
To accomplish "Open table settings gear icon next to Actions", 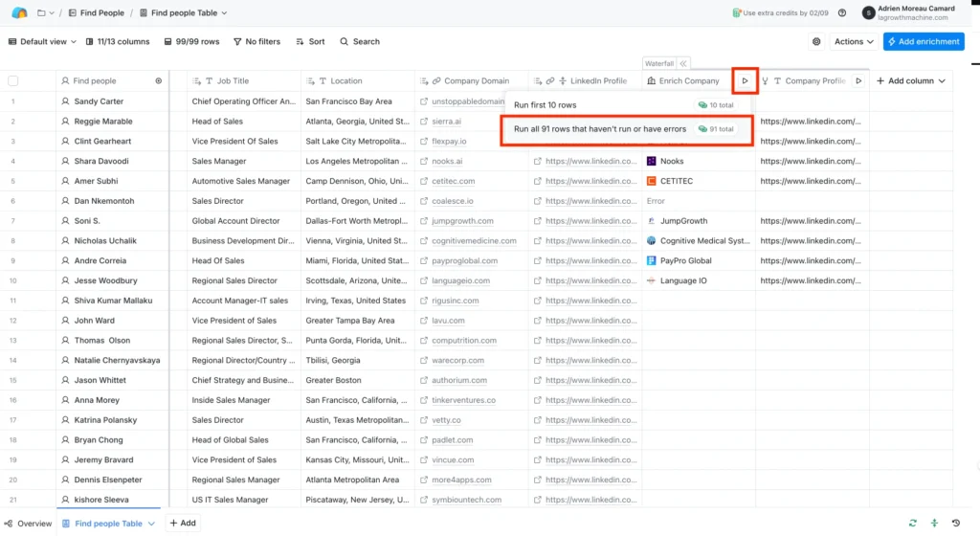I will 816,42.
